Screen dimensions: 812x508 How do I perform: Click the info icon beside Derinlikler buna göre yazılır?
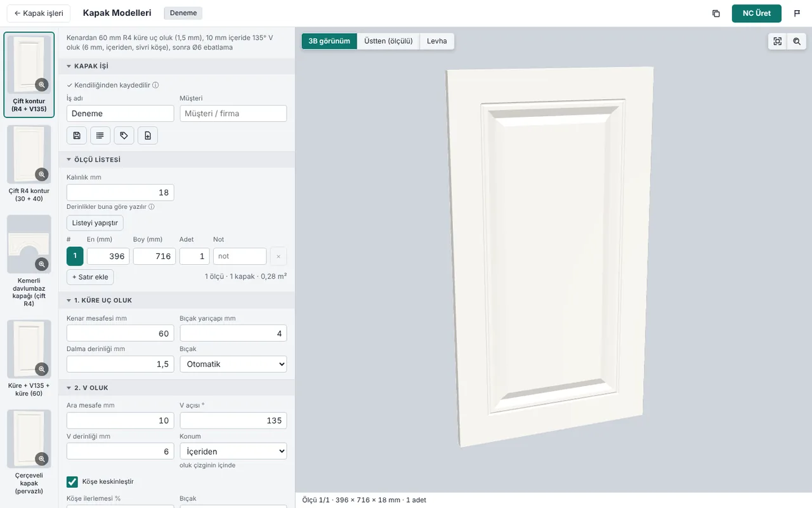[152, 207]
